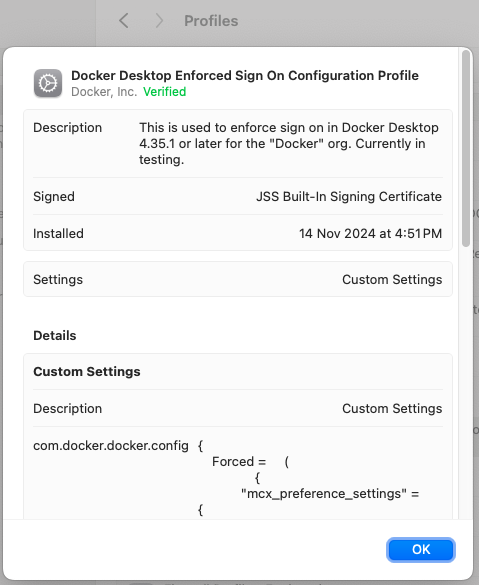Click the JSS Built-In Signing Certificate value
Image resolution: width=479 pixels, height=585 pixels.
click(x=349, y=197)
